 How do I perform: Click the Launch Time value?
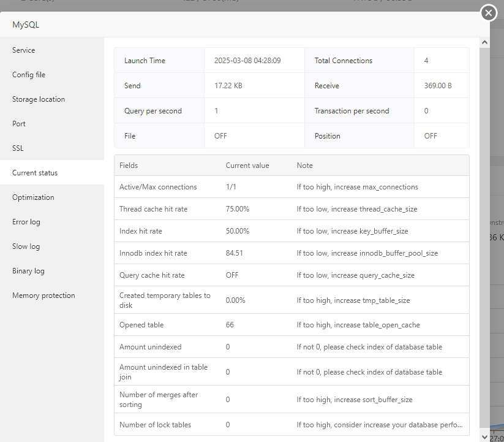[247, 61]
